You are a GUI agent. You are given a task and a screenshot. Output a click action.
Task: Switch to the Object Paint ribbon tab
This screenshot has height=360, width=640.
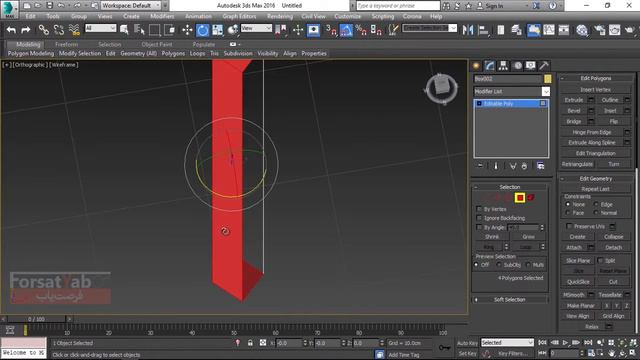click(x=157, y=44)
